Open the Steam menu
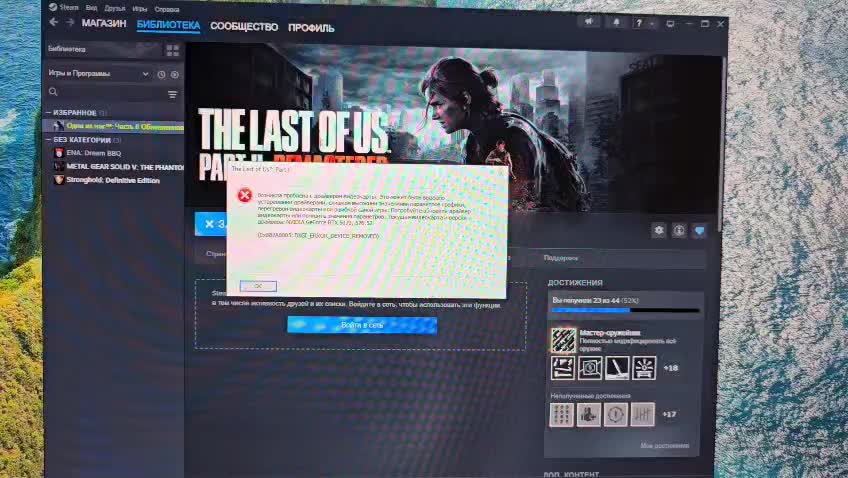 tap(69, 8)
